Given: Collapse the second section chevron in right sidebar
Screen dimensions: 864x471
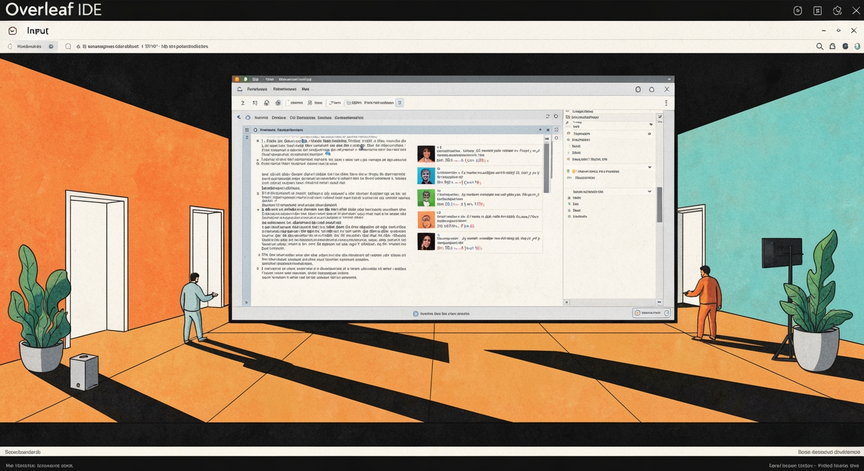Looking at the screenshot, I should 651,167.
